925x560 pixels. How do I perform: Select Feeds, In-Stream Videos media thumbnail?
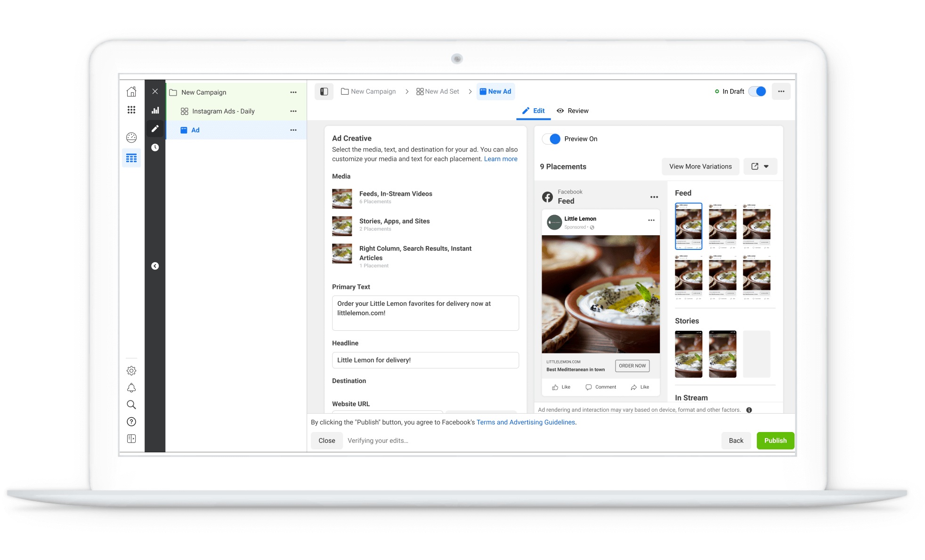[x=342, y=199]
